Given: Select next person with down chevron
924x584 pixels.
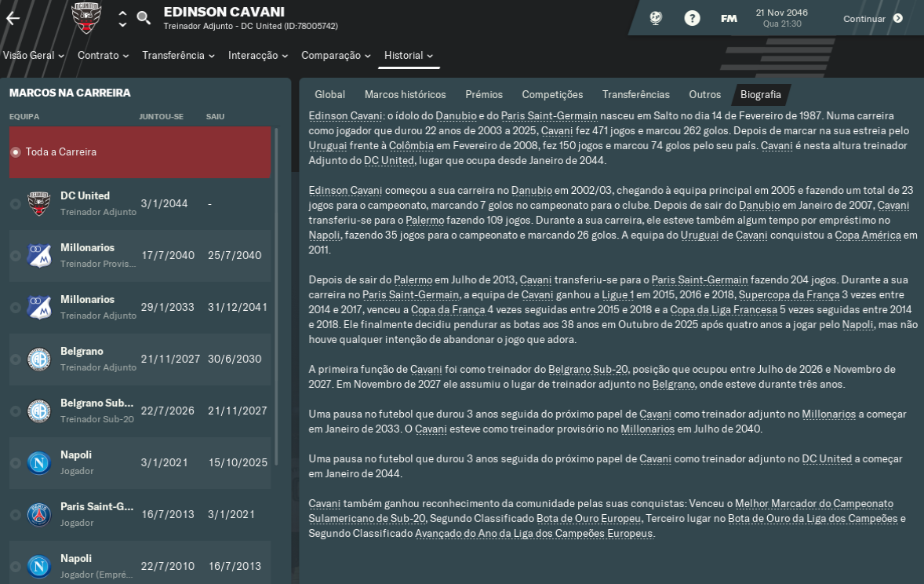Looking at the screenshot, I should point(122,24).
